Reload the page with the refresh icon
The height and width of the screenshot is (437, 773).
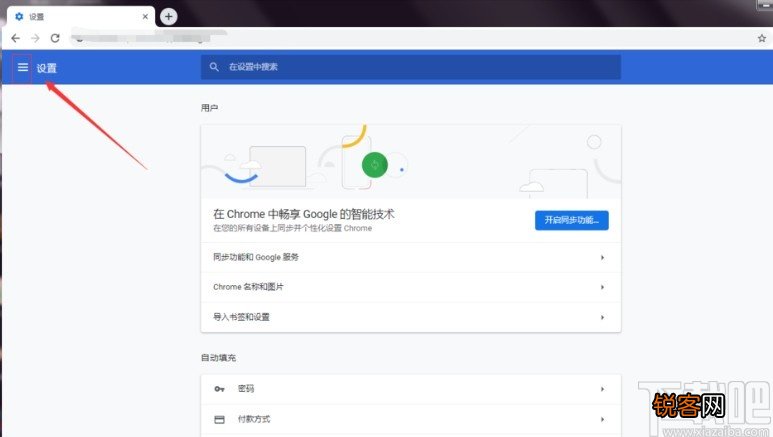(55, 38)
